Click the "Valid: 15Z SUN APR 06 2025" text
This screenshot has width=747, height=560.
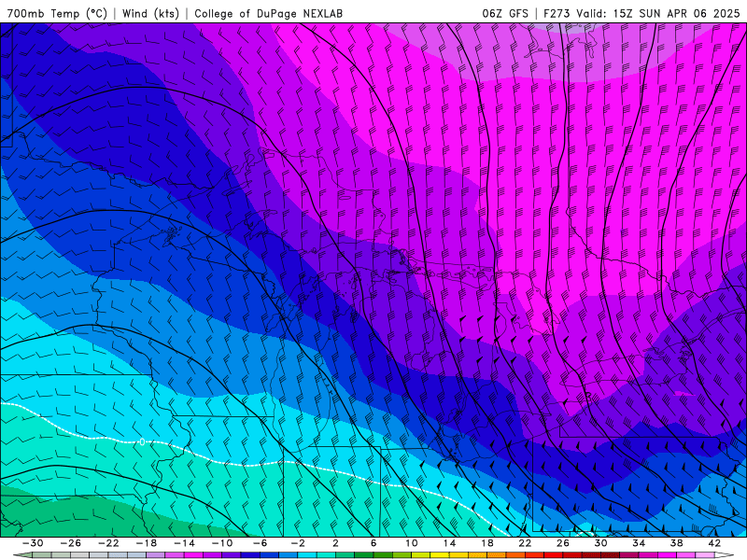[658, 14]
